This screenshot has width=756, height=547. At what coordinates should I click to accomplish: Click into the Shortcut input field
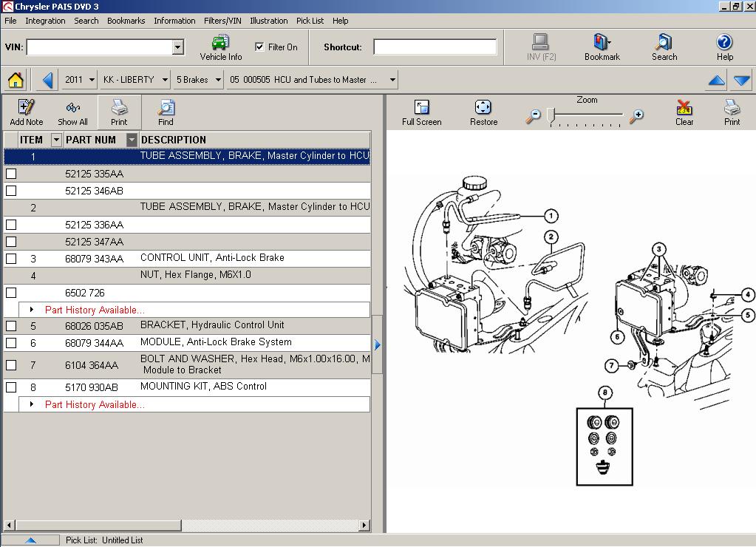435,47
